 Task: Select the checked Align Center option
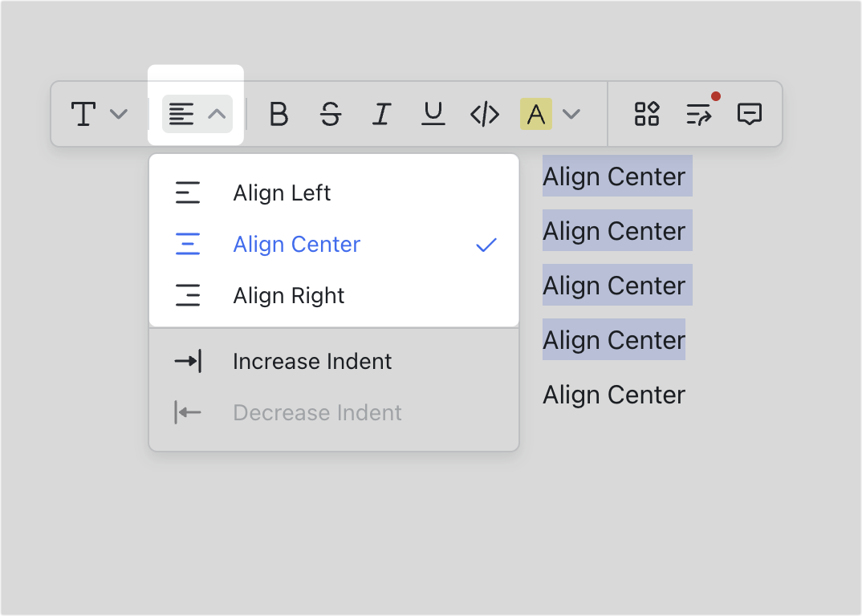(296, 244)
